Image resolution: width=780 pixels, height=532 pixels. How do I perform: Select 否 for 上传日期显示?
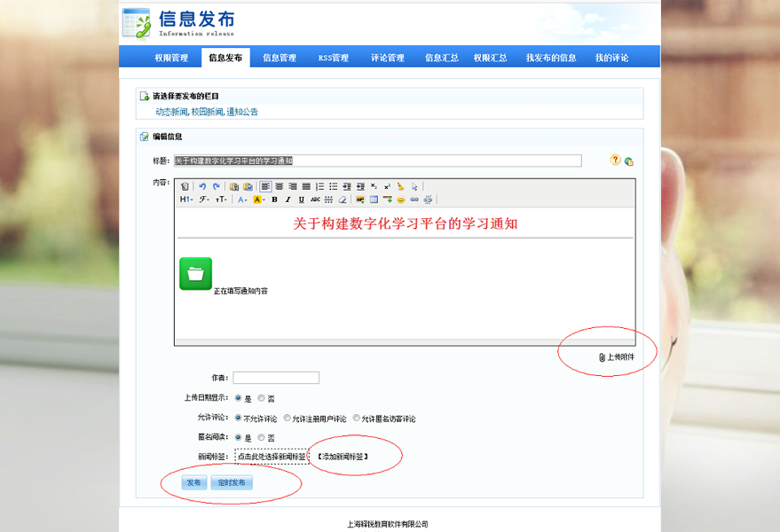tap(262, 398)
